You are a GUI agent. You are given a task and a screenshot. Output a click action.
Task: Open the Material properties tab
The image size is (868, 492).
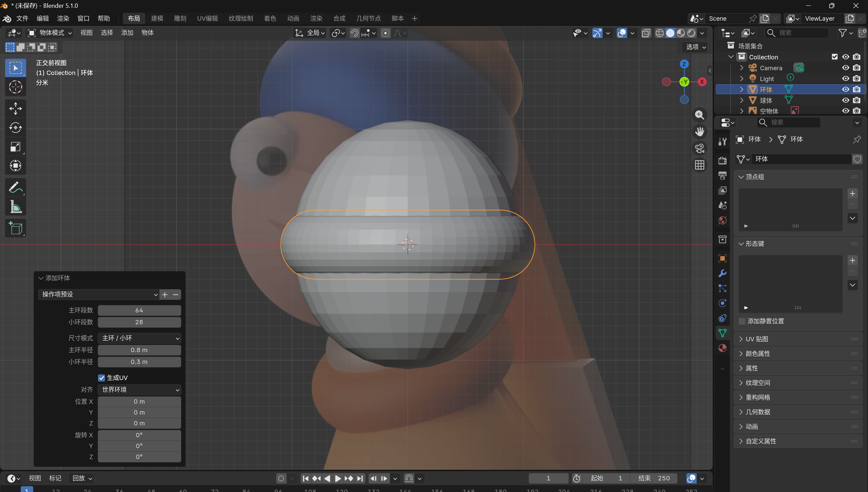(x=722, y=348)
